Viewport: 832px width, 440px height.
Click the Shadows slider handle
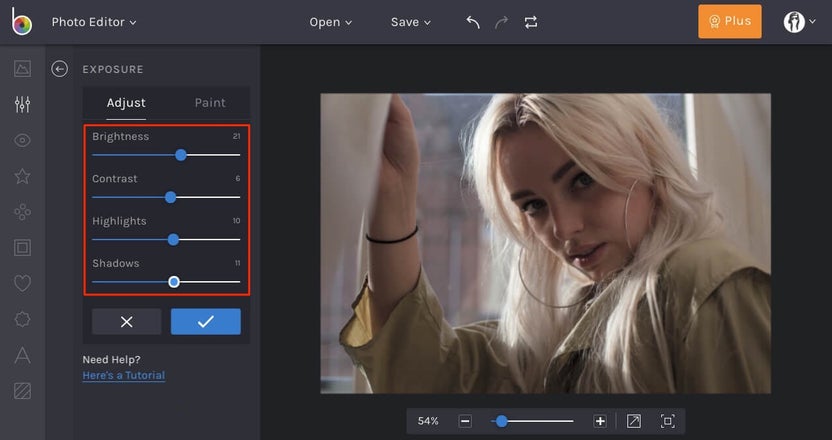pyautogui.click(x=174, y=282)
